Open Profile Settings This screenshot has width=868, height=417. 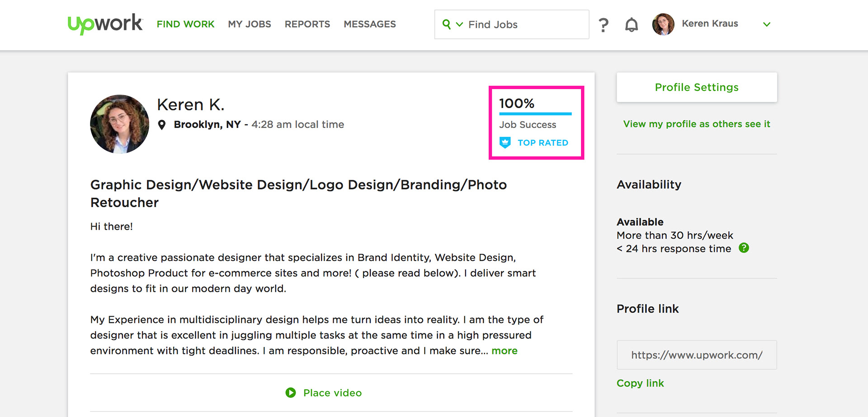pos(697,87)
